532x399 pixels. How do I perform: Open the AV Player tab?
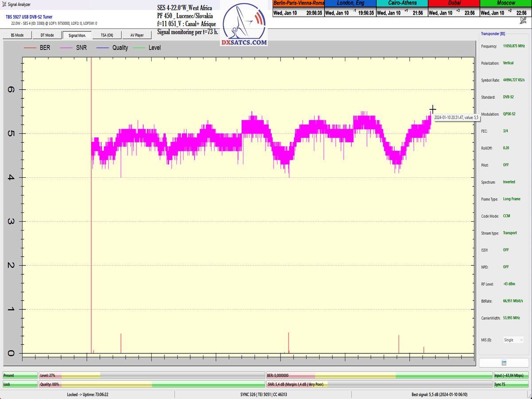point(137,35)
